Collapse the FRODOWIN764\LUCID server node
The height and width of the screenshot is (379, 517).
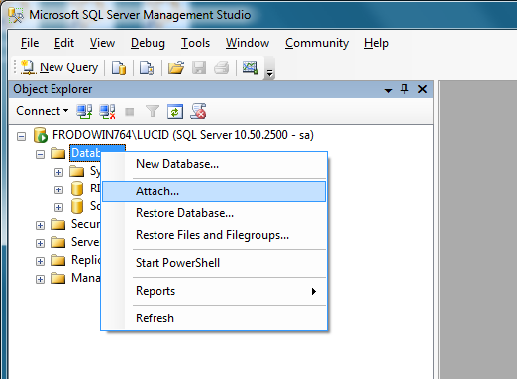click(22, 136)
